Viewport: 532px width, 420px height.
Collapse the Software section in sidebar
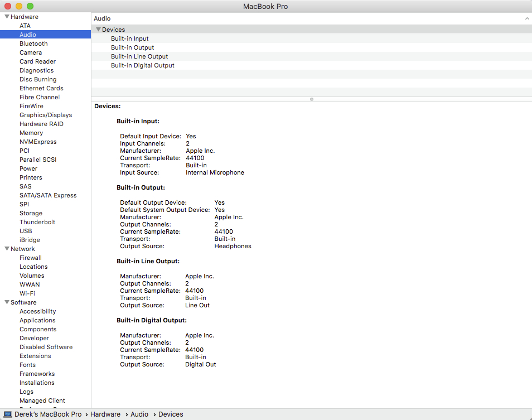point(7,302)
